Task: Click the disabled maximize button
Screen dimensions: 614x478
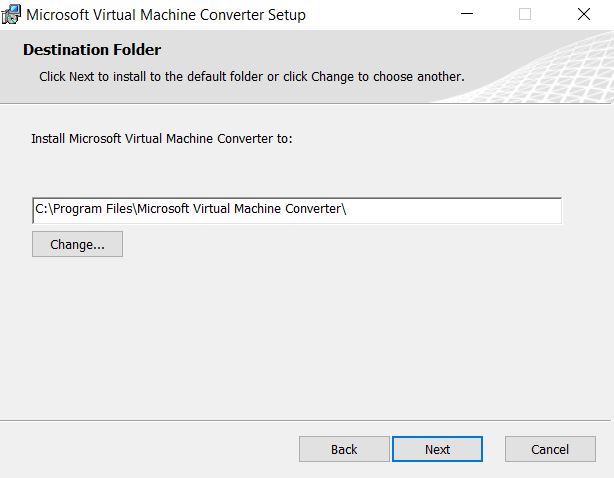Action: point(525,14)
